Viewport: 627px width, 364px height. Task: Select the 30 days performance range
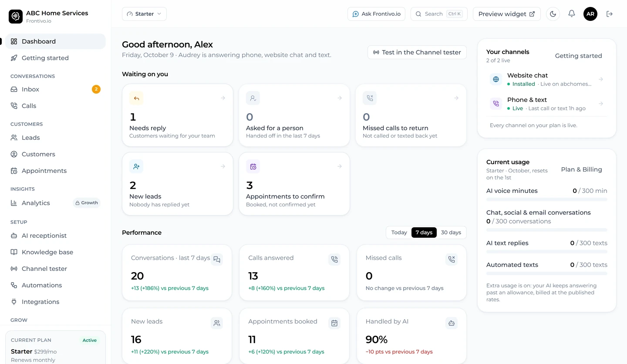[x=451, y=233]
